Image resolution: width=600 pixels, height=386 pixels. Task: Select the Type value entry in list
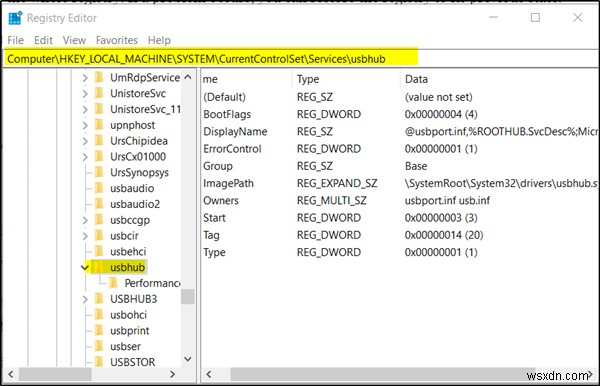coord(214,252)
